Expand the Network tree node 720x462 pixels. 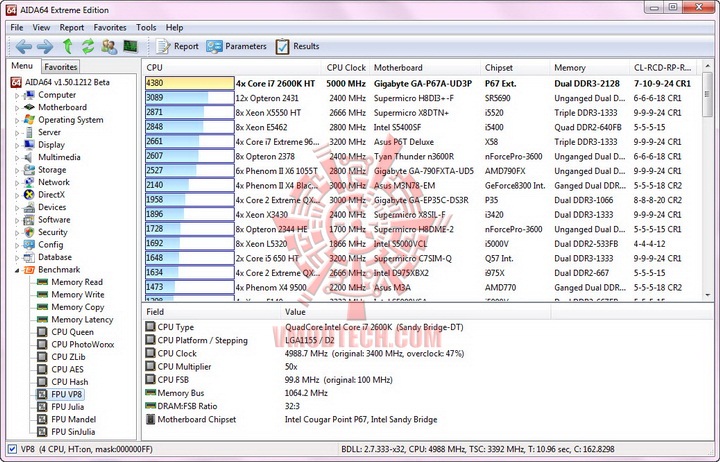tap(17, 183)
